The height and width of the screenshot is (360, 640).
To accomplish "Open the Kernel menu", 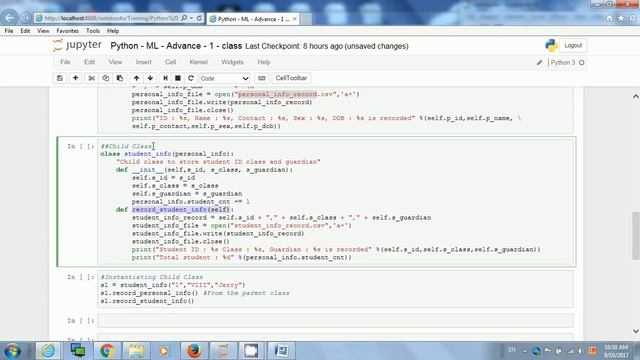I will click(x=198, y=62).
